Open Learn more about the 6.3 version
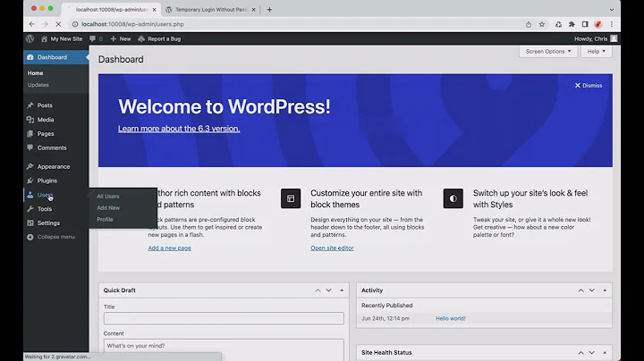Viewport: 644px width, 361px height. tap(179, 129)
